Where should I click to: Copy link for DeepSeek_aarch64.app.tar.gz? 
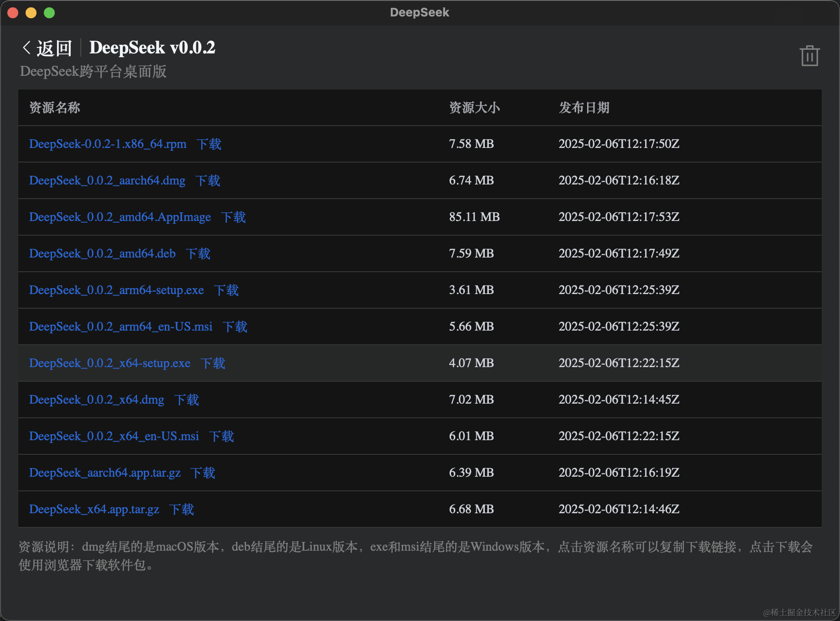105,473
